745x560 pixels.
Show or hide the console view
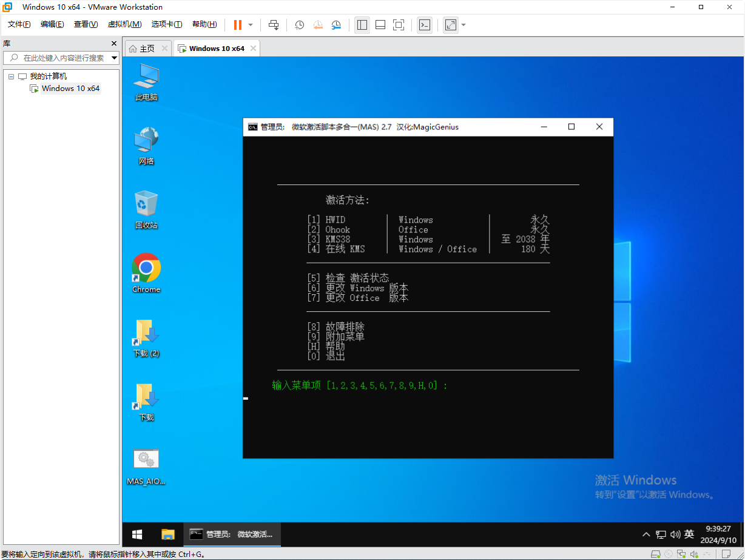pyautogui.click(x=425, y=25)
